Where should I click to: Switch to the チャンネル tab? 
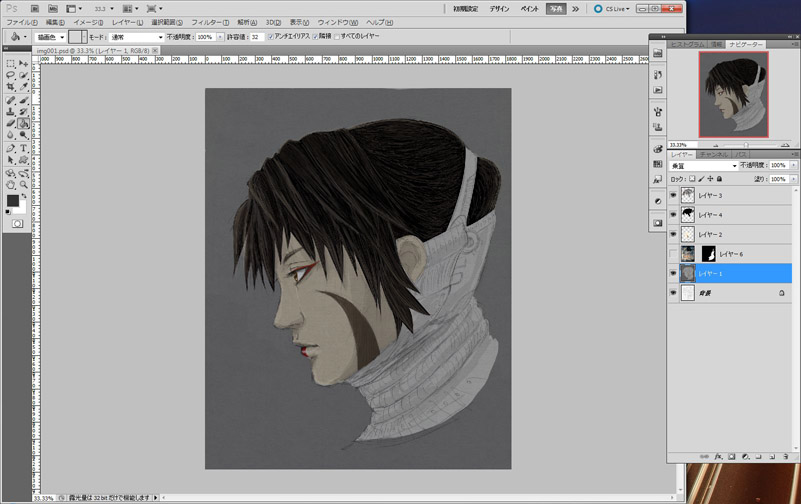[713, 154]
